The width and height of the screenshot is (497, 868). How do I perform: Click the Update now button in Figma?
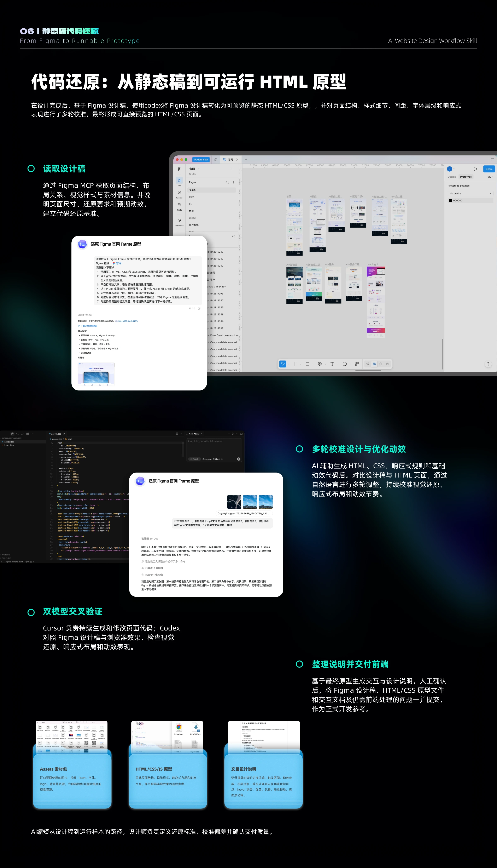coord(201,160)
